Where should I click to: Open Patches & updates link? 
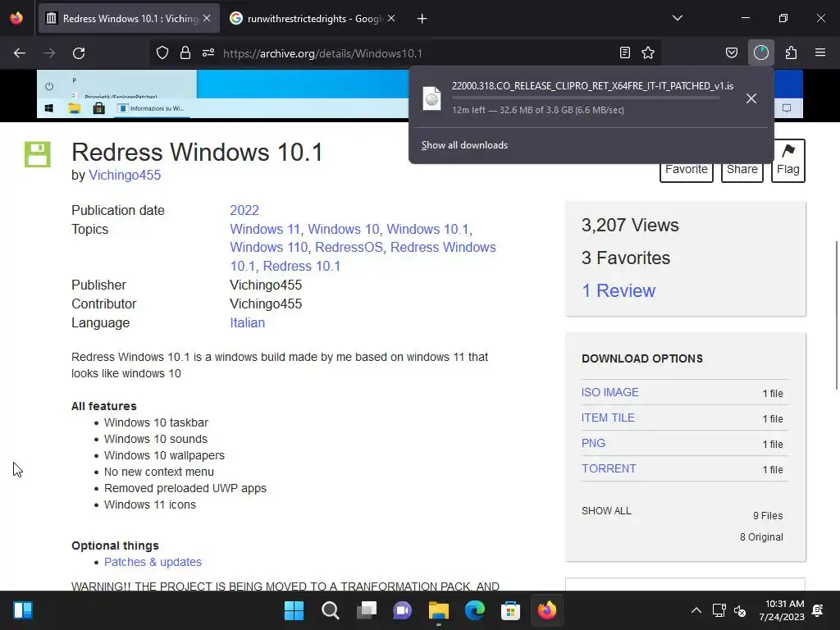153,562
